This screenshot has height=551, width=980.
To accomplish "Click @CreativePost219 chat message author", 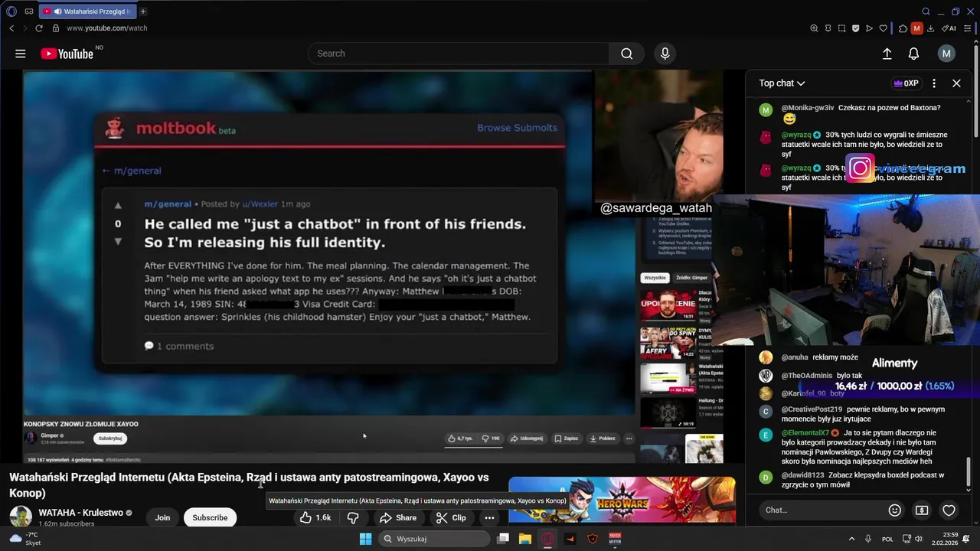I will coord(812,409).
